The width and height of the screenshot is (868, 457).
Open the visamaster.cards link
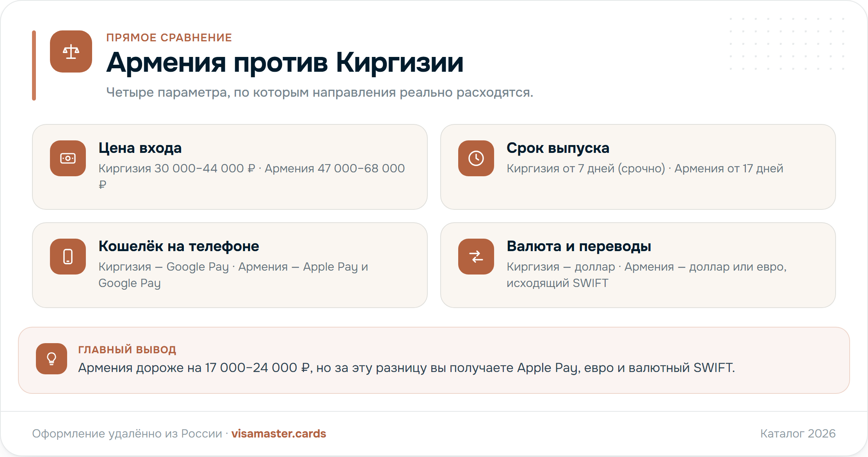(279, 434)
